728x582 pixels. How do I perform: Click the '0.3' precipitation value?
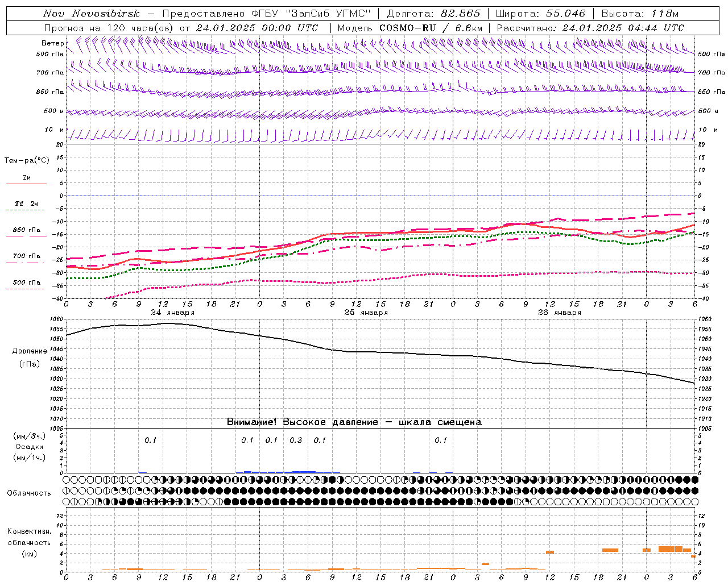(296, 440)
